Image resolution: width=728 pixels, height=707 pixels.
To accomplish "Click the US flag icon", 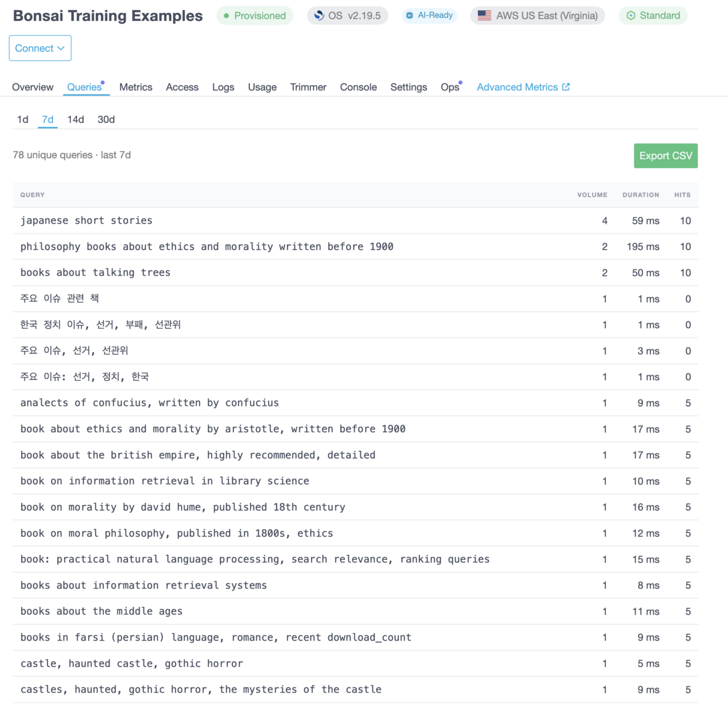I will pos(484,15).
